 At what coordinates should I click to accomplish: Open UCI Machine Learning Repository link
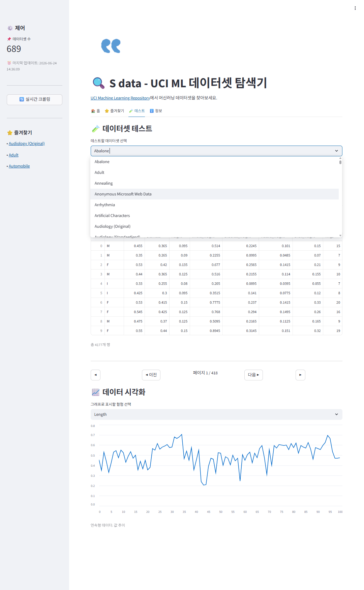tap(120, 98)
